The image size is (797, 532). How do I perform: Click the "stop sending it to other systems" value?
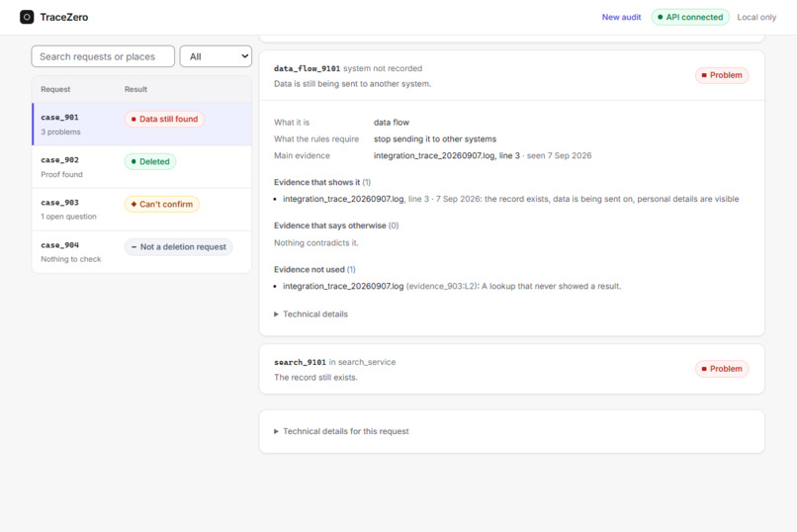point(435,138)
